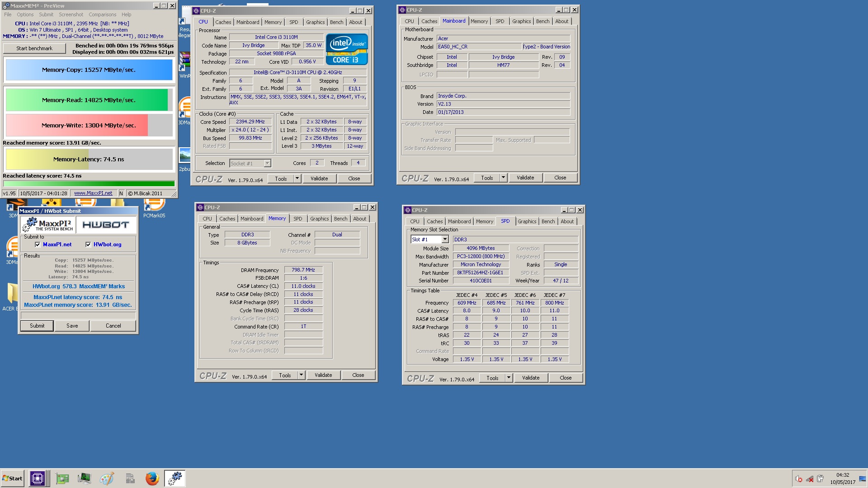Uncheck the HWbot.org submit checkbox
This screenshot has width=868, height=488.
pos(88,244)
